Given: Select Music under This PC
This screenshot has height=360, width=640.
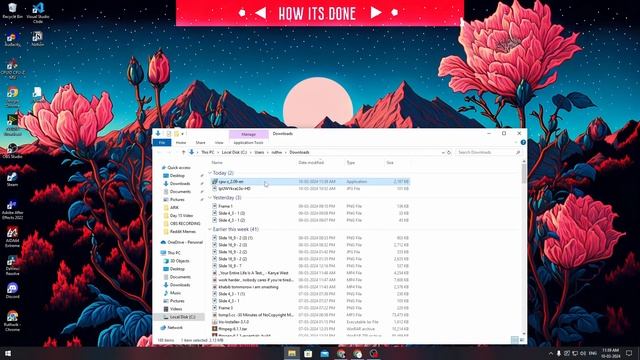Looking at the screenshot, I should (x=176, y=293).
